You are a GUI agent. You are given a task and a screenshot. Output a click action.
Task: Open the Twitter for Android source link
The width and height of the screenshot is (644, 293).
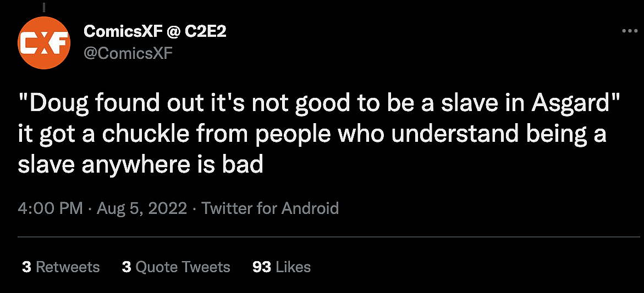tap(270, 208)
